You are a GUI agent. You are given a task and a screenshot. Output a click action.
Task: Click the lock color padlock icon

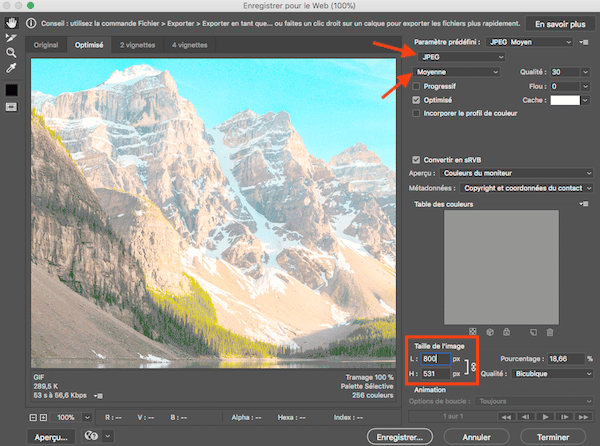click(x=506, y=331)
